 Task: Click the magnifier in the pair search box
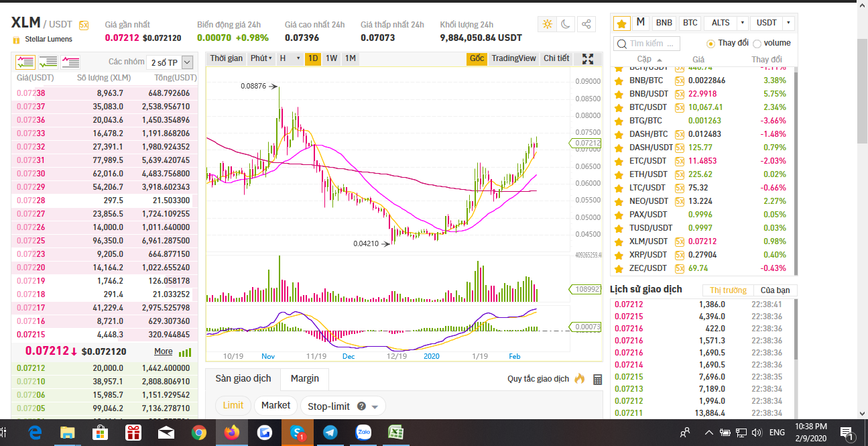click(622, 44)
